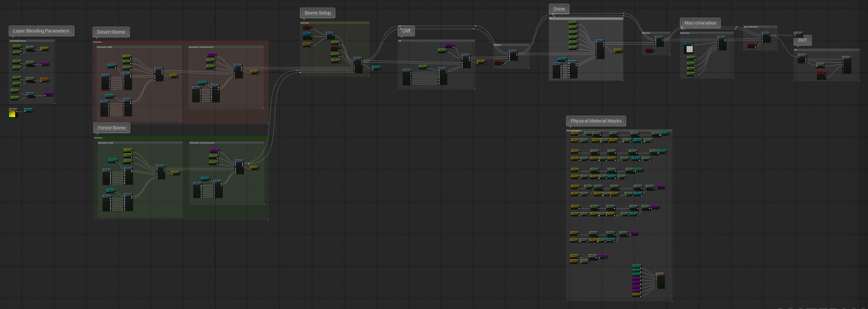The width and height of the screenshot is (868, 309).
Task: Click the teal node beside the gradient texture
Action: click(29, 110)
